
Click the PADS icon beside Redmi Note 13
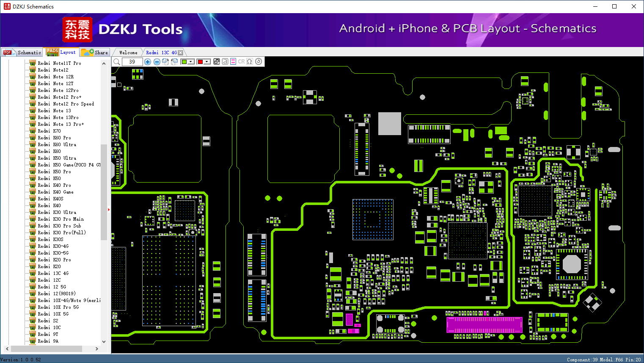pyautogui.click(x=33, y=110)
